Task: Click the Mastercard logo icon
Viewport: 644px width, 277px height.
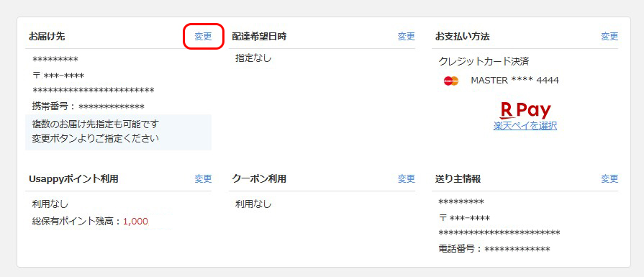Action: pos(451,81)
